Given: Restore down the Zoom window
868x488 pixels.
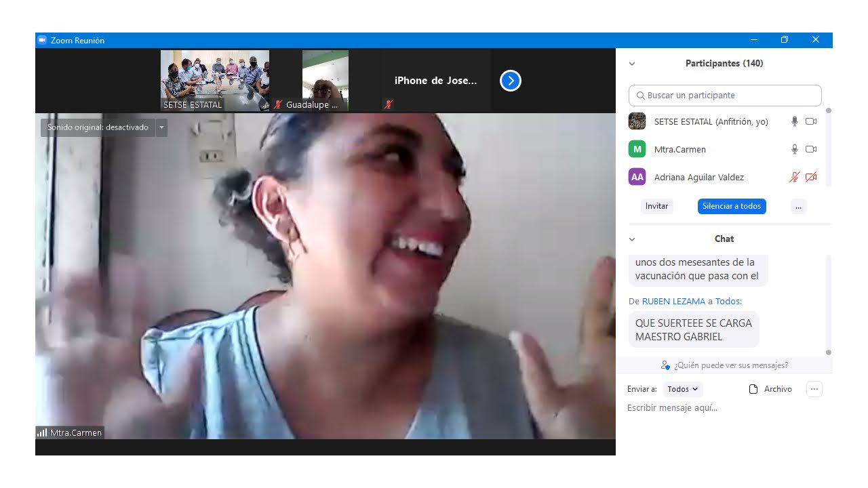Looking at the screenshot, I should point(785,40).
